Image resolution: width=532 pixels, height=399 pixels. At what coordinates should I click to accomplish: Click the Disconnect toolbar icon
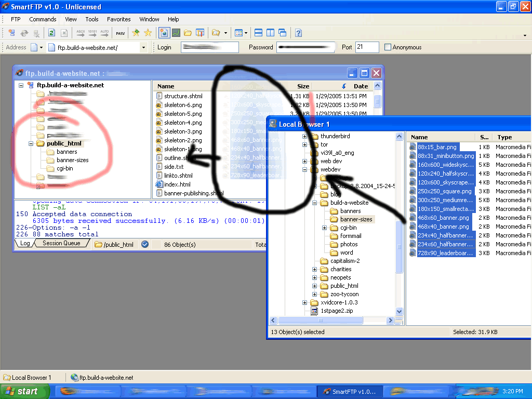point(36,33)
